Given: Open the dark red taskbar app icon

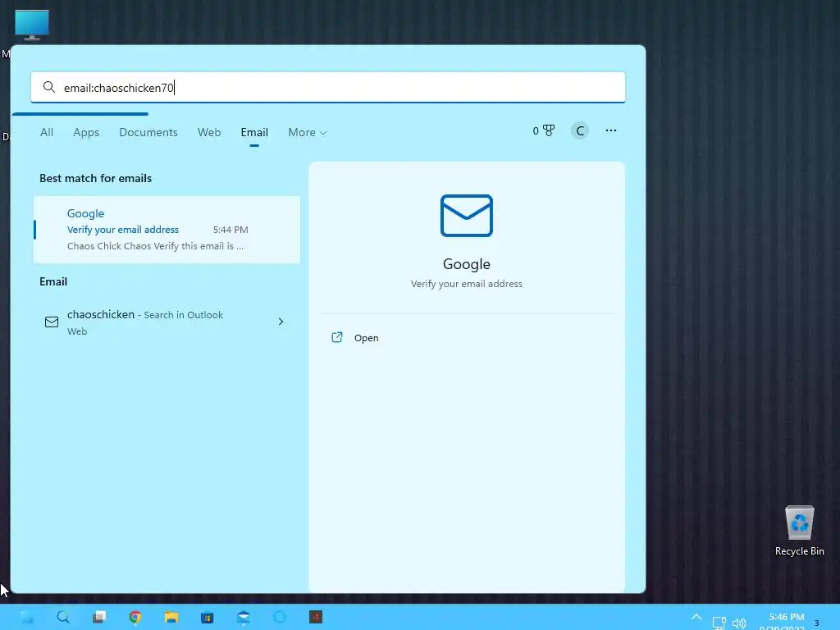Looking at the screenshot, I should [x=316, y=617].
